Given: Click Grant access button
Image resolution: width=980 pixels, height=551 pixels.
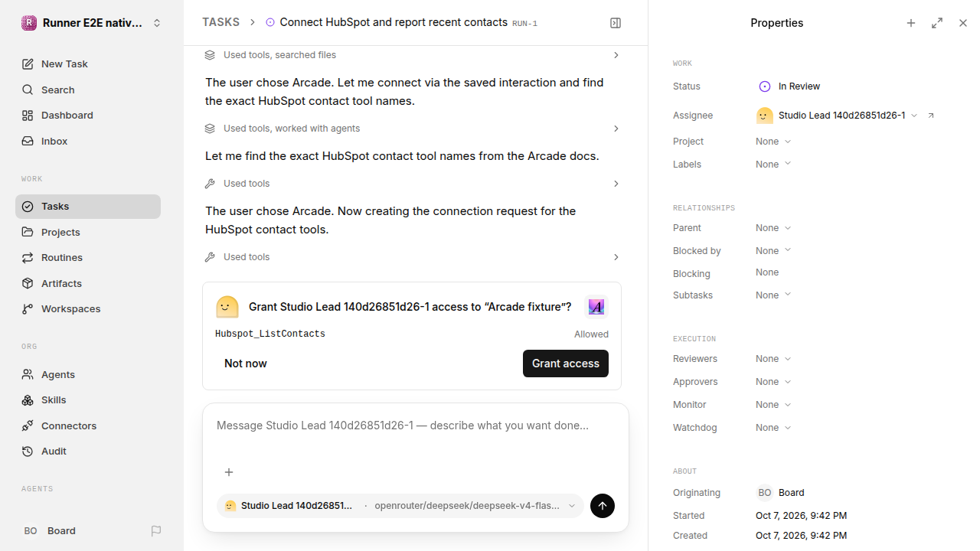Looking at the screenshot, I should (566, 364).
